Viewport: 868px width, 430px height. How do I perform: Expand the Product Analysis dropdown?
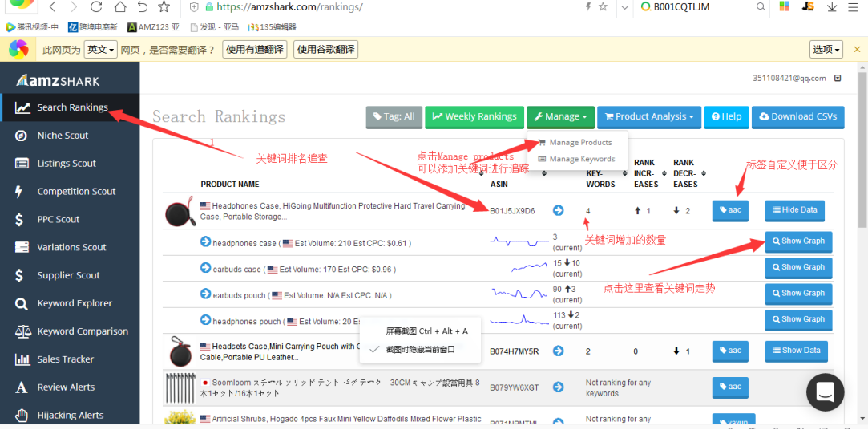pos(648,117)
